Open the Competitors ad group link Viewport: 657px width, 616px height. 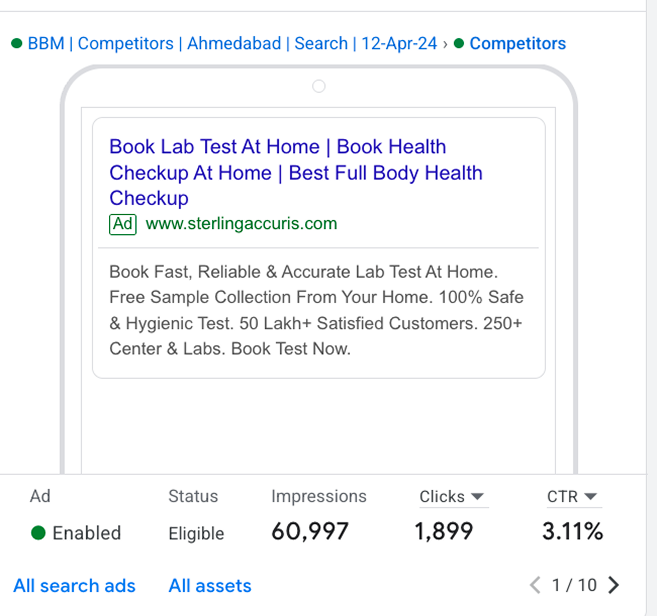tap(517, 44)
